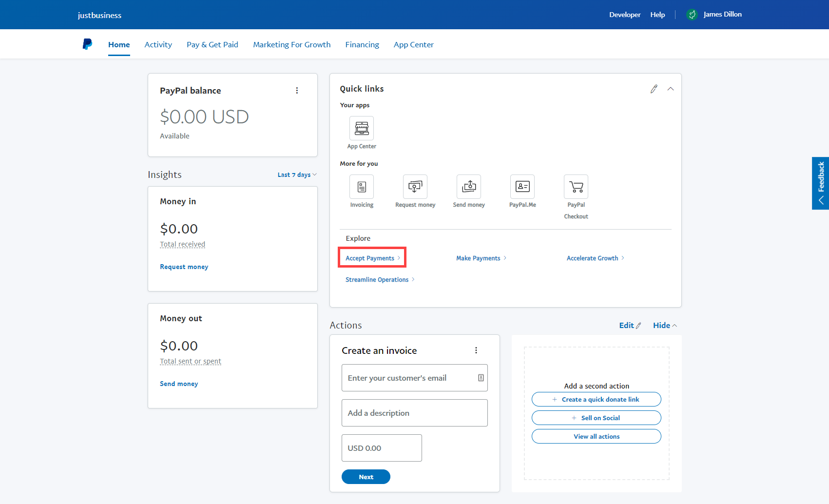Click Create a quick donate link button
Screen dimensions: 829x504
click(x=597, y=399)
